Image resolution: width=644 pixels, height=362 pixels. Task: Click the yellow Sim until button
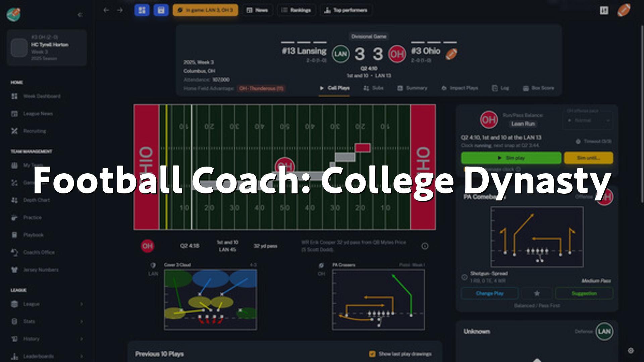588,158
